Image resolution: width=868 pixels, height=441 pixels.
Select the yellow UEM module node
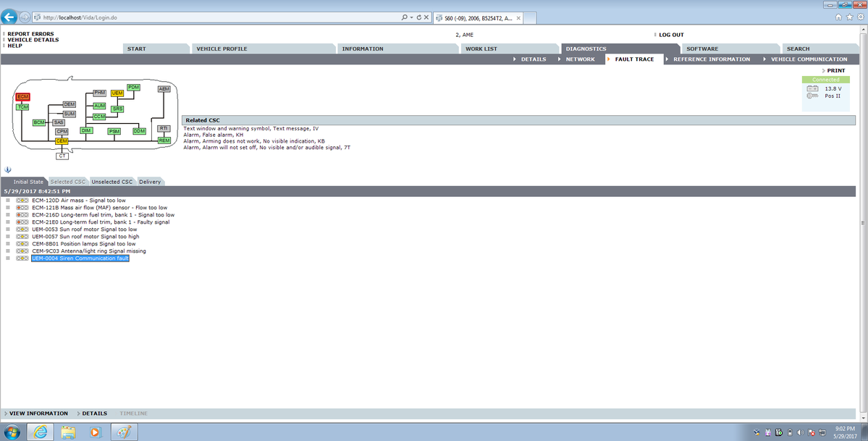[x=117, y=93]
